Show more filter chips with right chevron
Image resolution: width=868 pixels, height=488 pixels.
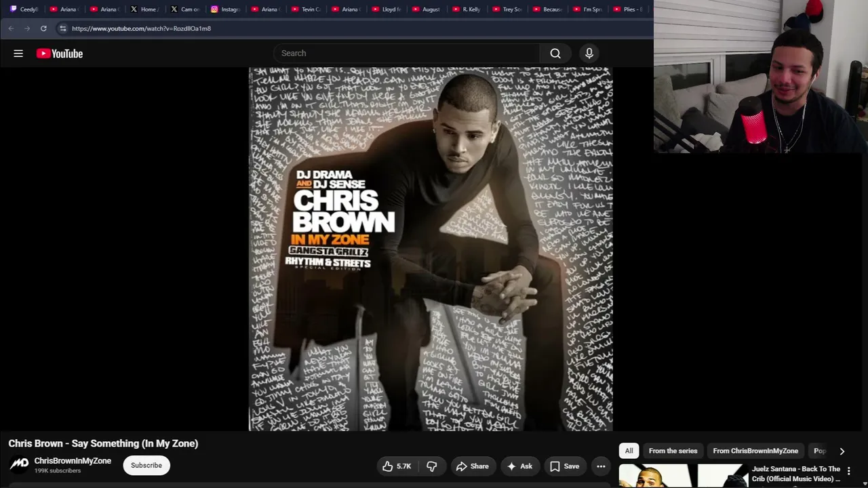coord(842,451)
